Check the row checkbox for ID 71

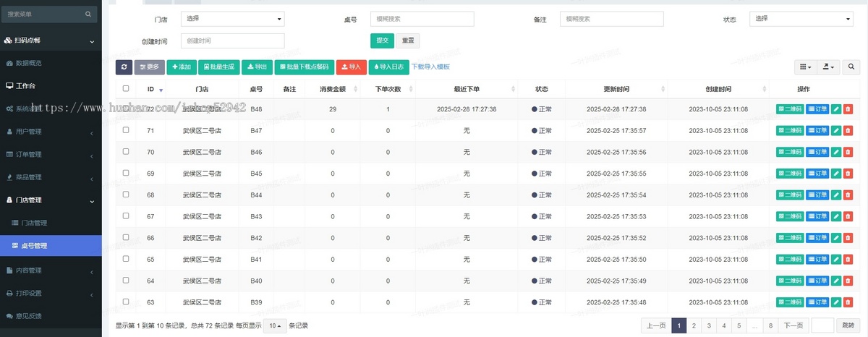pyautogui.click(x=126, y=130)
